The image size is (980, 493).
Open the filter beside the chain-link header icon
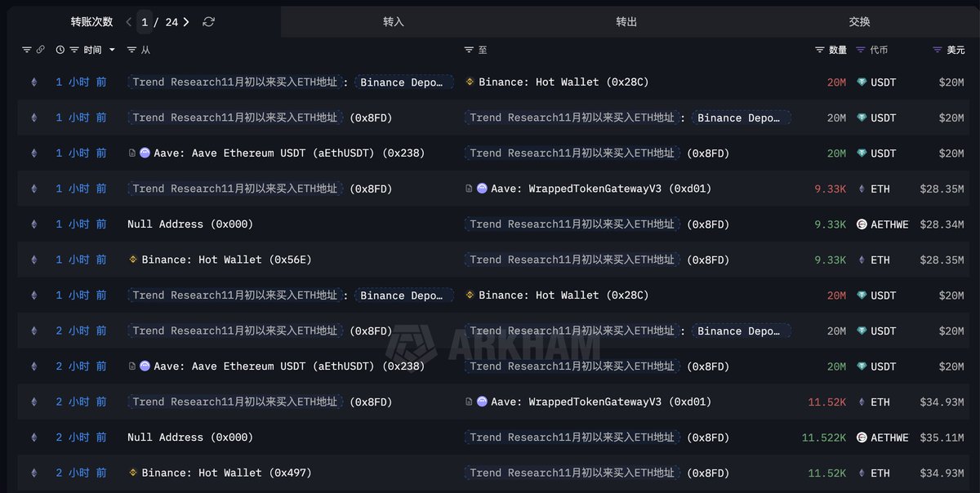26,50
